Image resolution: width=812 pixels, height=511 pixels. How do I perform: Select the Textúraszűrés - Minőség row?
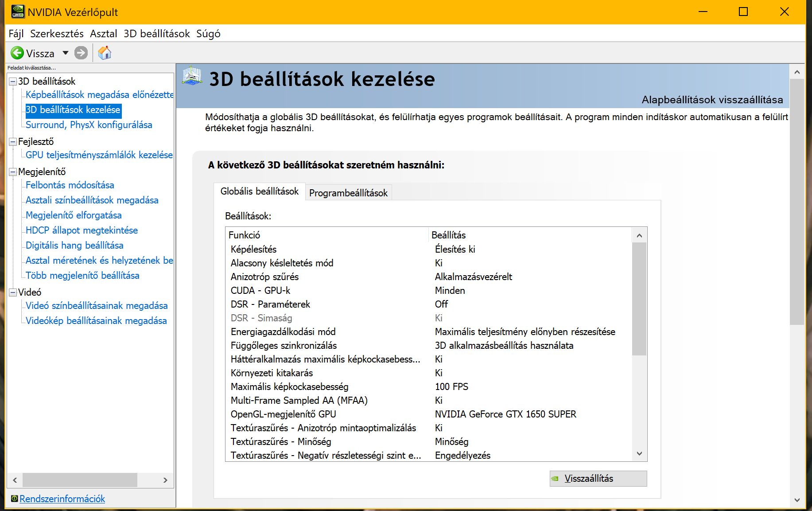click(x=429, y=441)
